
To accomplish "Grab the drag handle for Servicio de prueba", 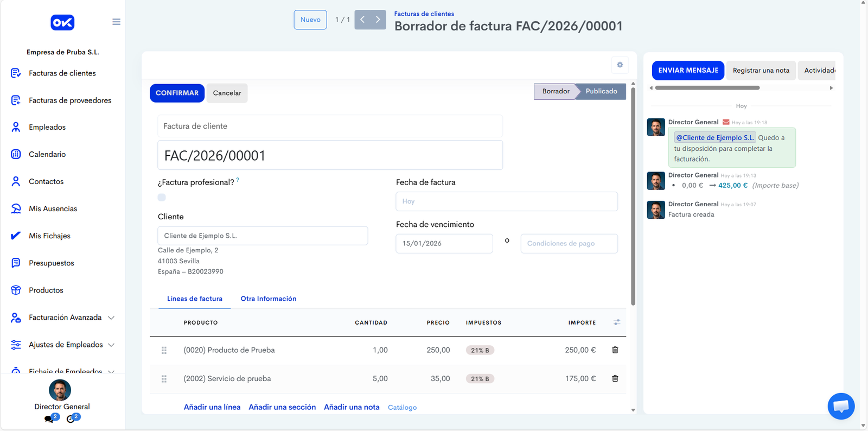I will (164, 379).
